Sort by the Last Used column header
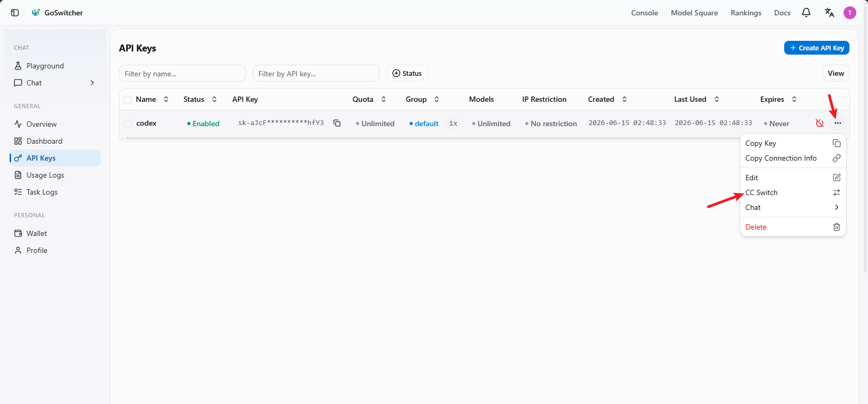The height and width of the screenshot is (404, 868). pos(697,99)
